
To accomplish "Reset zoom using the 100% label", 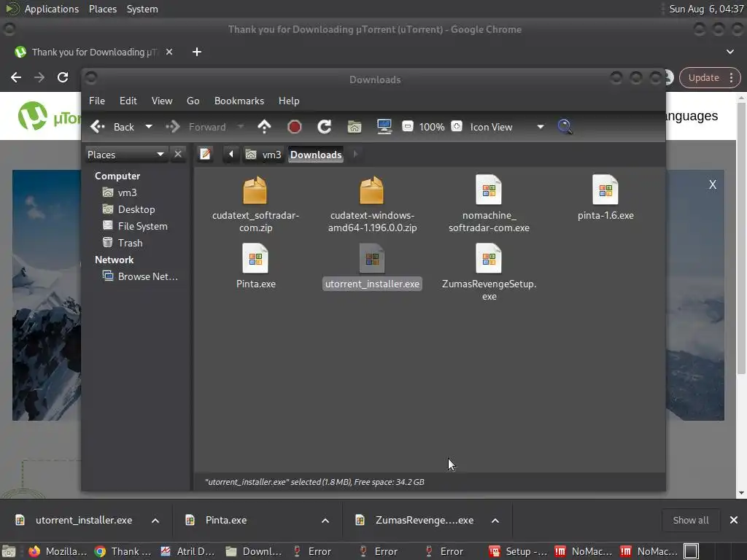I will tap(432, 127).
